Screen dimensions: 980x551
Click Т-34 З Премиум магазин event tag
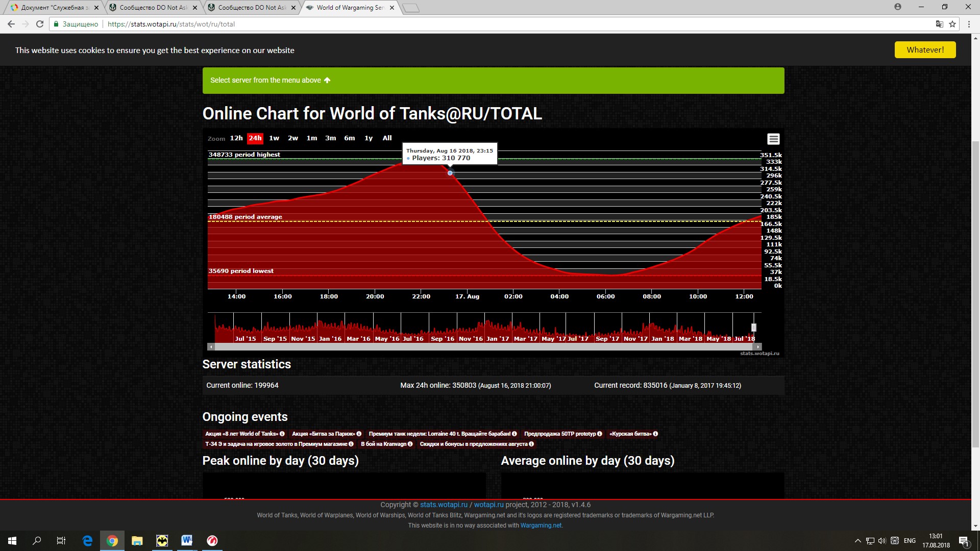click(279, 444)
